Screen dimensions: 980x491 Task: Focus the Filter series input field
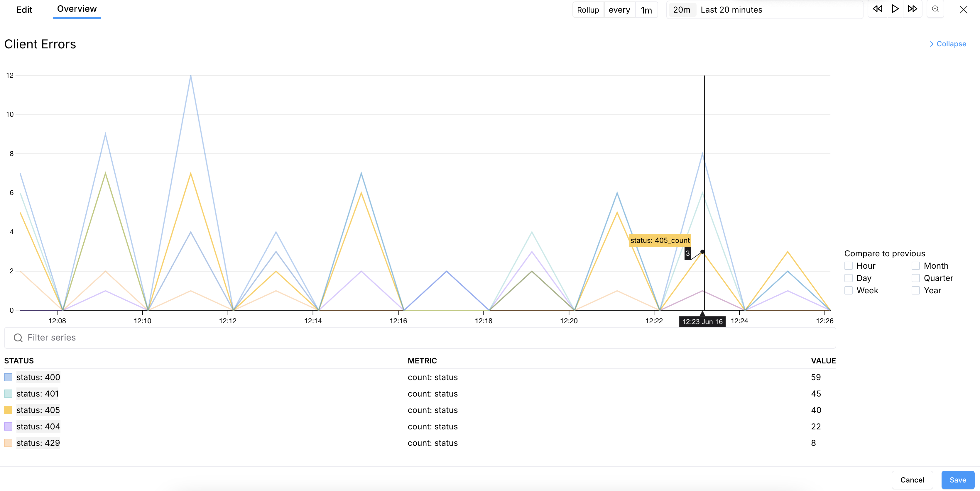pos(418,338)
